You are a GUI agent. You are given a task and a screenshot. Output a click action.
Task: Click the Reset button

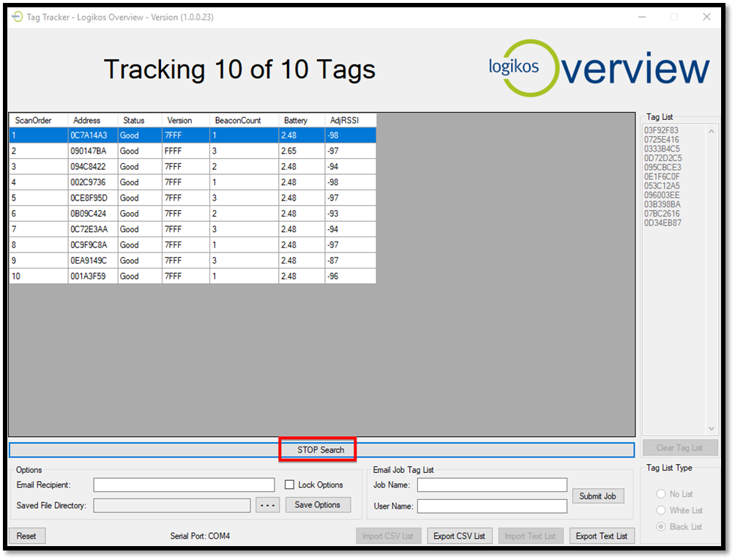26,536
